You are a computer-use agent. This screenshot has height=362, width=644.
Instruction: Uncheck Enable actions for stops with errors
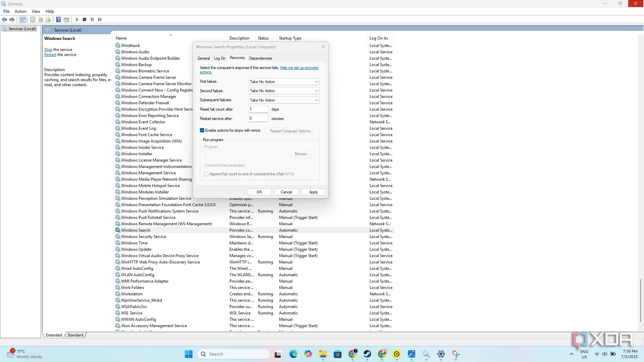202,130
